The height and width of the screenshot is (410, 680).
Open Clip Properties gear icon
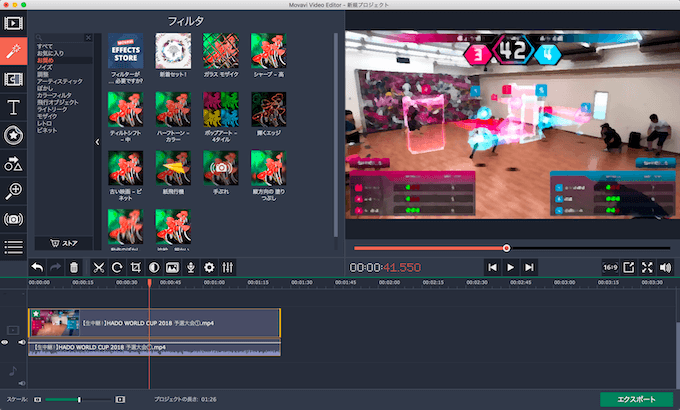pos(209,268)
